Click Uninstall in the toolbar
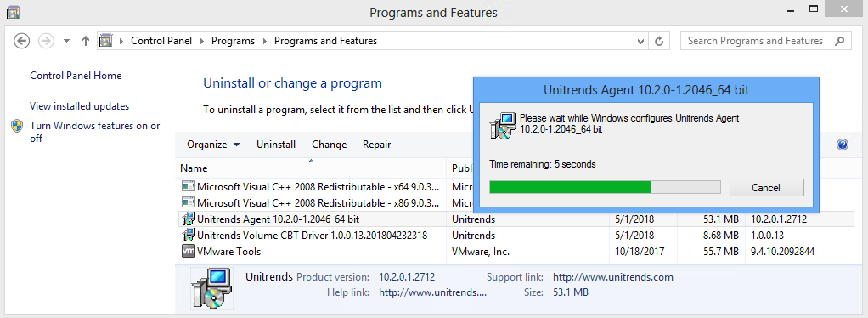The height and width of the screenshot is (318, 868). tap(276, 145)
